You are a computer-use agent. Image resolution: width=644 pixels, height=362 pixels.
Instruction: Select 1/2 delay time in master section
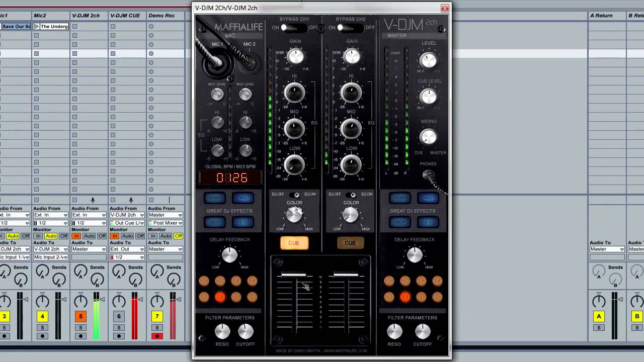coord(389,297)
